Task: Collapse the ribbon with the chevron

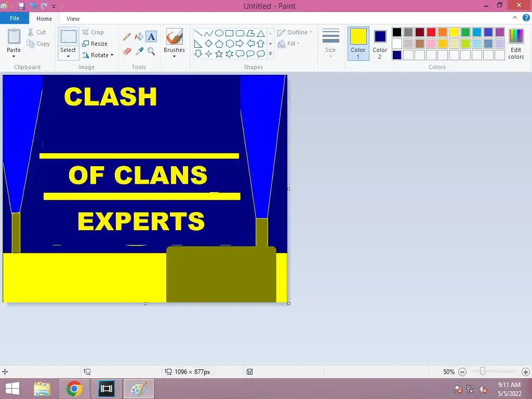Action: click(x=515, y=18)
